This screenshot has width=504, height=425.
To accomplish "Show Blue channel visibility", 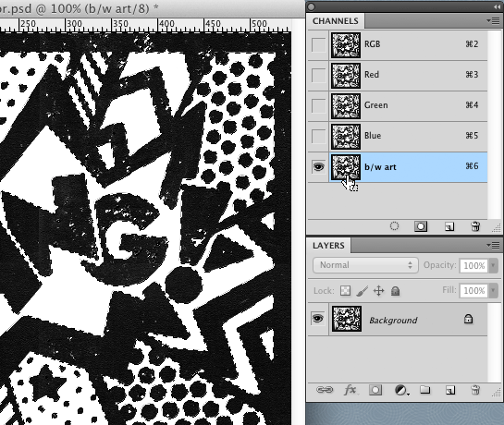I will (x=318, y=136).
